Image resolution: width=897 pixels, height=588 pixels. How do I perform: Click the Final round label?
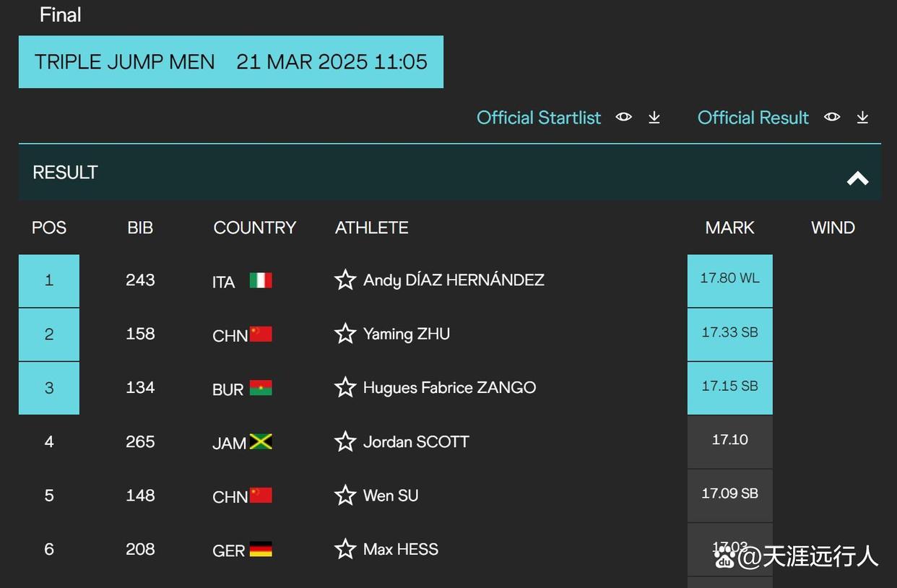(60, 14)
